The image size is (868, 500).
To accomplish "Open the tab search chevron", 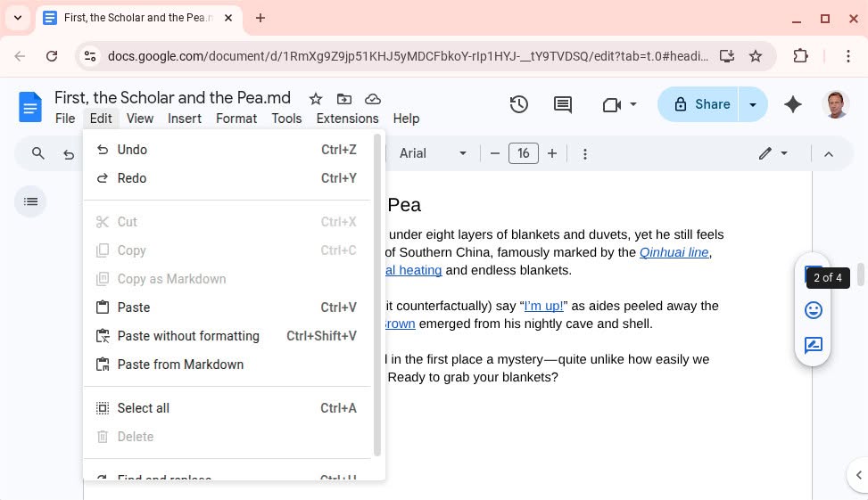I will click(18, 18).
